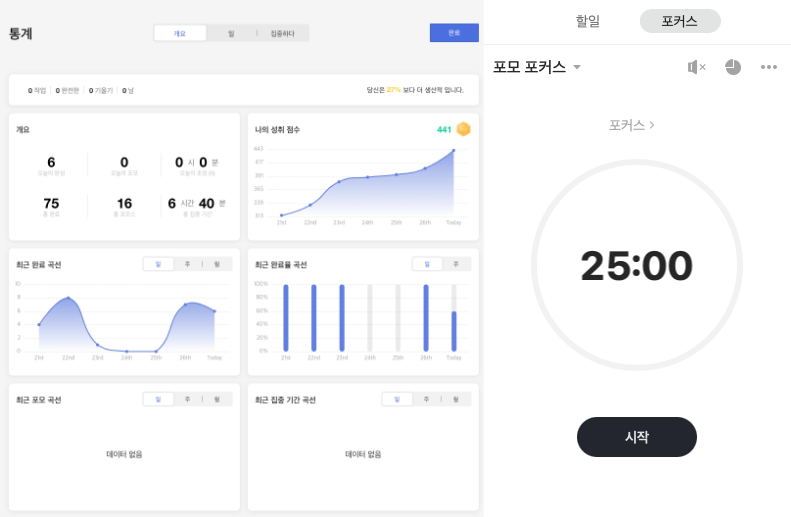Set 최근 완료 곡선 chart to 주

[187, 264]
